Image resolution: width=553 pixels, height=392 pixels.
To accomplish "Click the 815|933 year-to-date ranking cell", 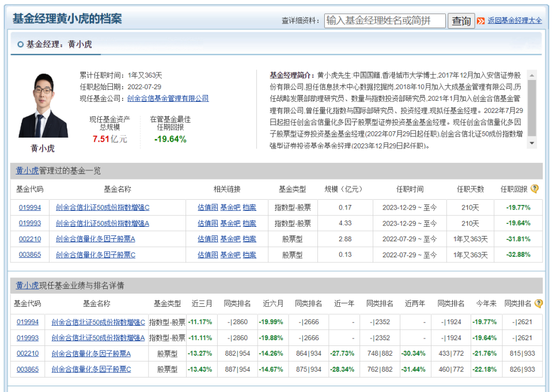I will (522, 353).
